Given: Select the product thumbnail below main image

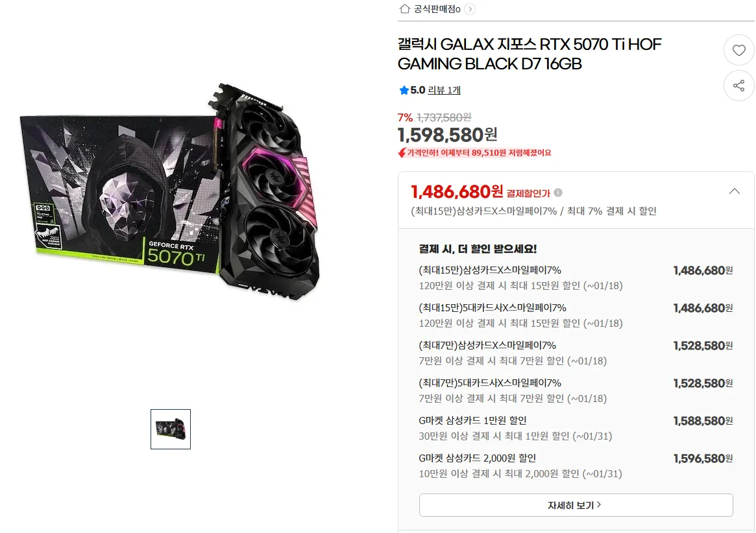Looking at the screenshot, I should pos(171,429).
